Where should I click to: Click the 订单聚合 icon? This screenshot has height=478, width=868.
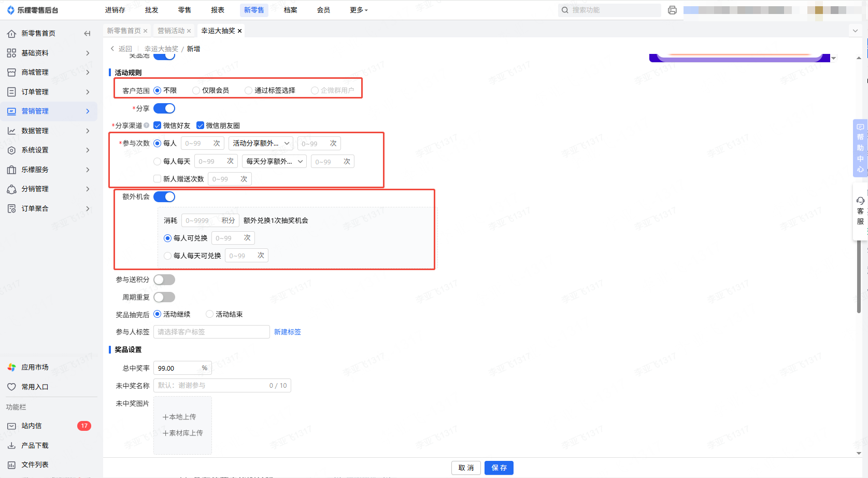(x=11, y=208)
